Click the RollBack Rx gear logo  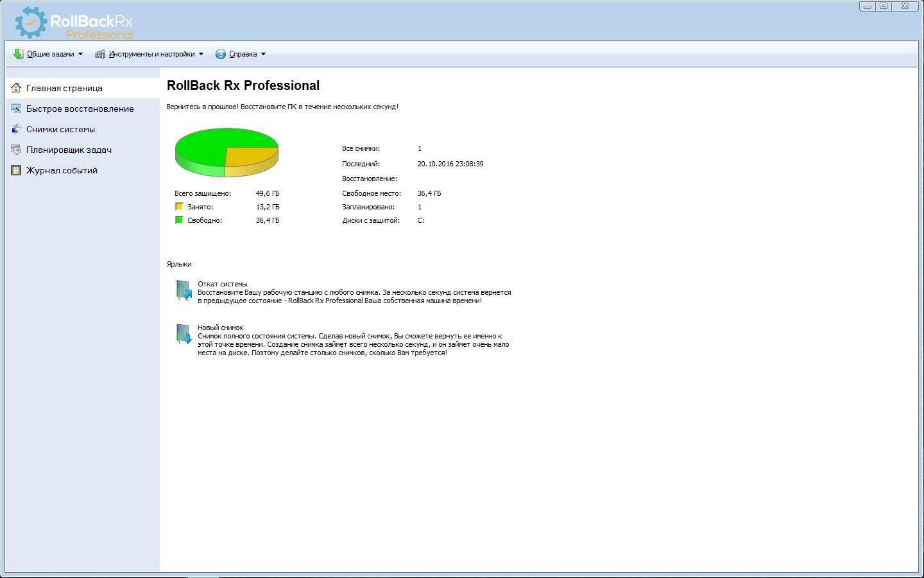pyautogui.click(x=31, y=22)
